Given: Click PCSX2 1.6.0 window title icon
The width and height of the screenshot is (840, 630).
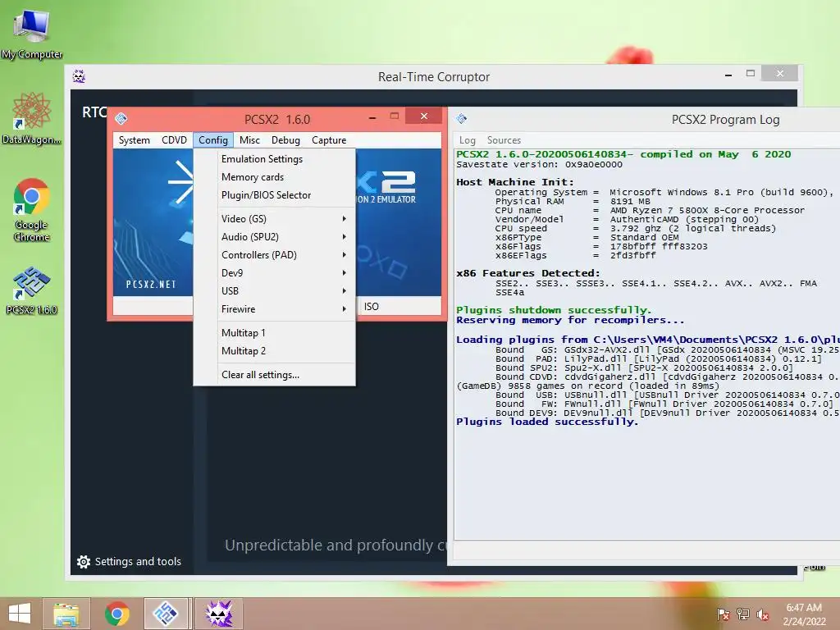Looking at the screenshot, I should pos(121,118).
